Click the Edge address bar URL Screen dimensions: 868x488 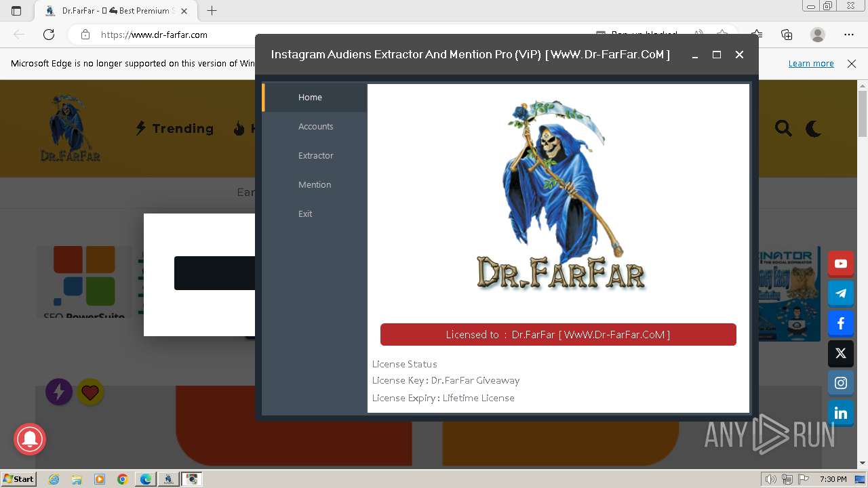tap(154, 35)
